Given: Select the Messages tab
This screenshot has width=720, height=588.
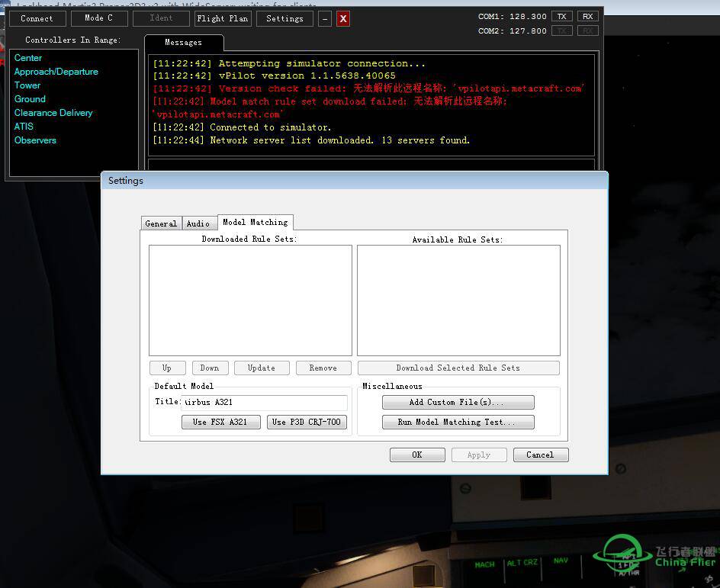Looking at the screenshot, I should [184, 43].
